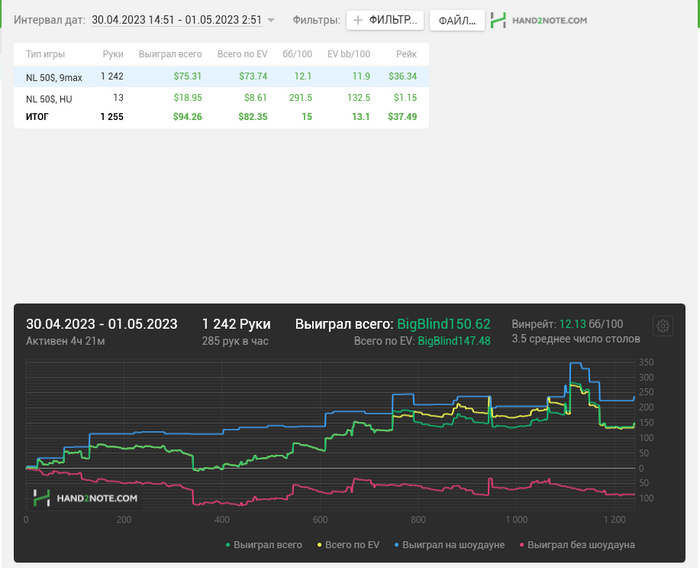Select the NL 50$, HU row
The width and height of the screenshot is (700, 568).
tap(221, 98)
